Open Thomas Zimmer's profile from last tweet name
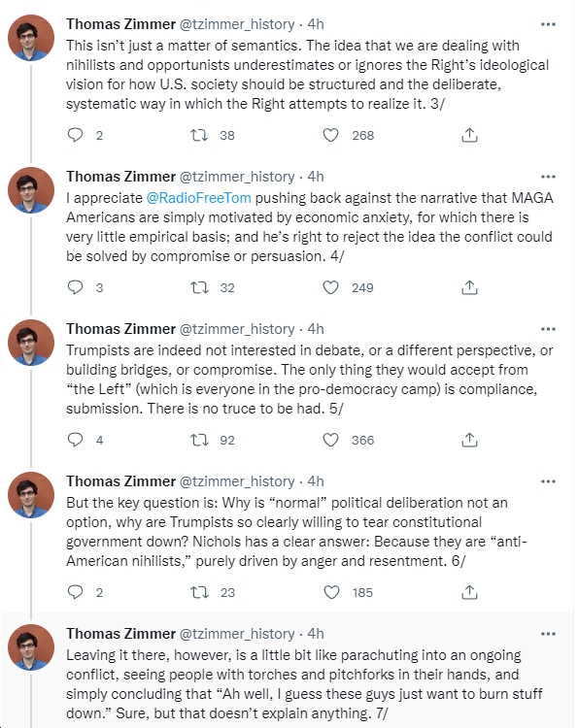This screenshot has height=728, width=578. 120,633
